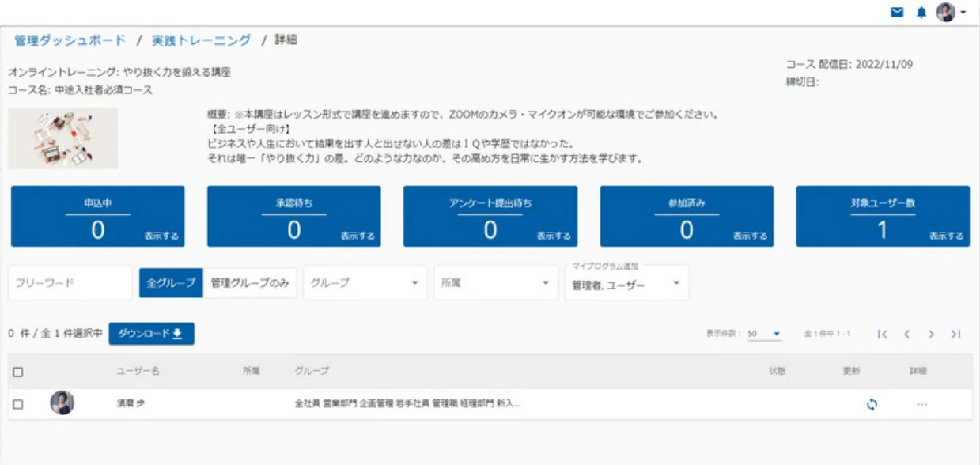Click the グループ column header
This screenshot has height=465, width=980.
[312, 371]
